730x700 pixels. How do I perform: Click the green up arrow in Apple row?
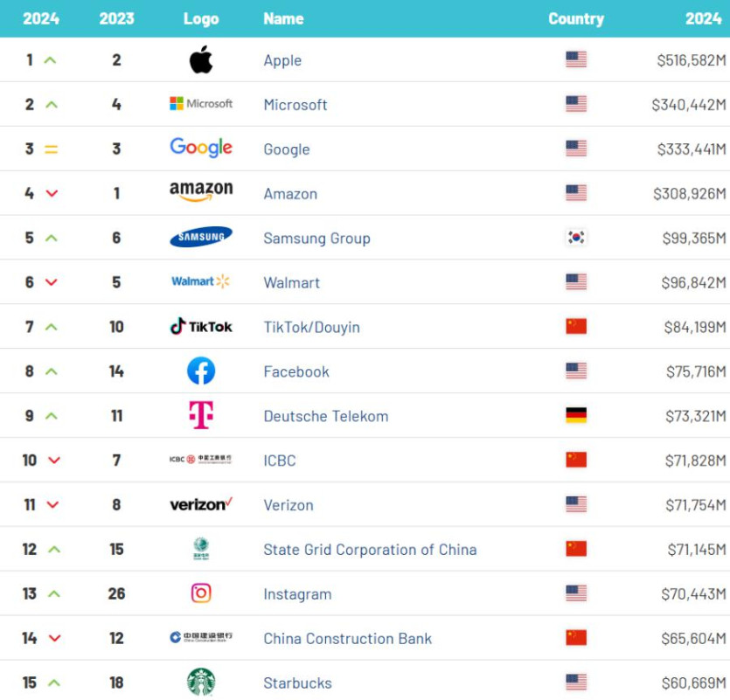coord(51,60)
